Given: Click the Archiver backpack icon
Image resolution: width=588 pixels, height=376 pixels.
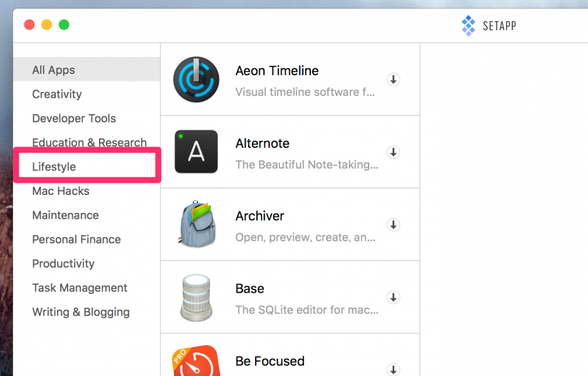Looking at the screenshot, I should click(196, 224).
